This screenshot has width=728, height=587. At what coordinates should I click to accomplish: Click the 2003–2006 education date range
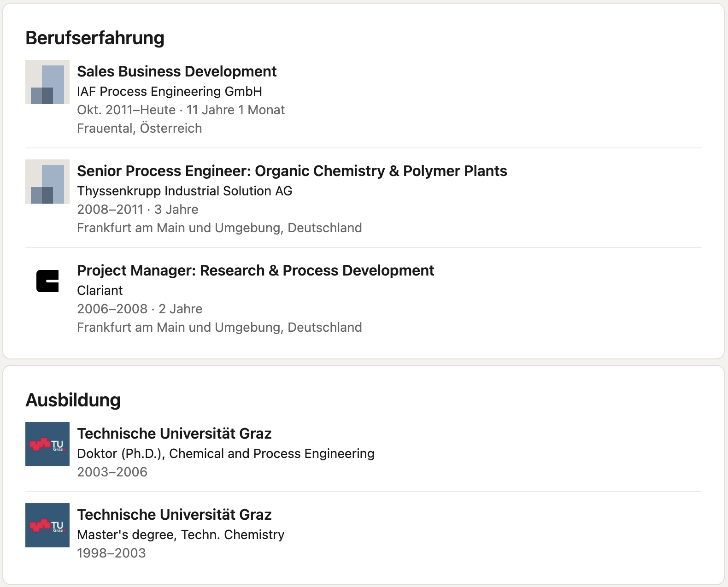pos(112,472)
